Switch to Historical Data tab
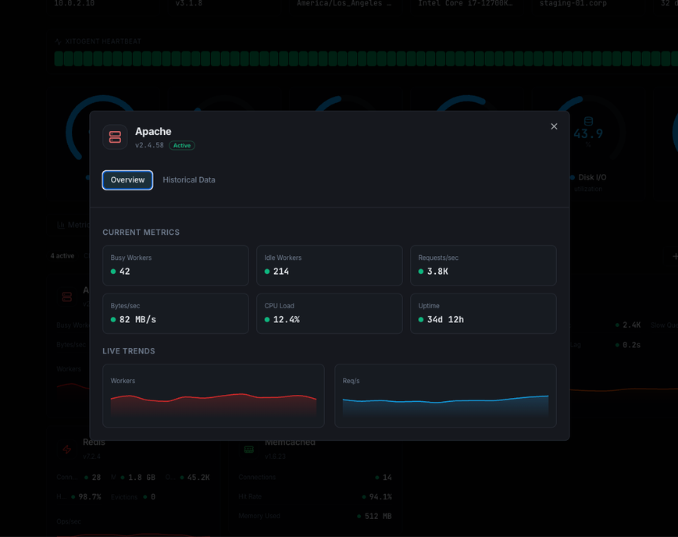The height and width of the screenshot is (537, 678). click(189, 180)
